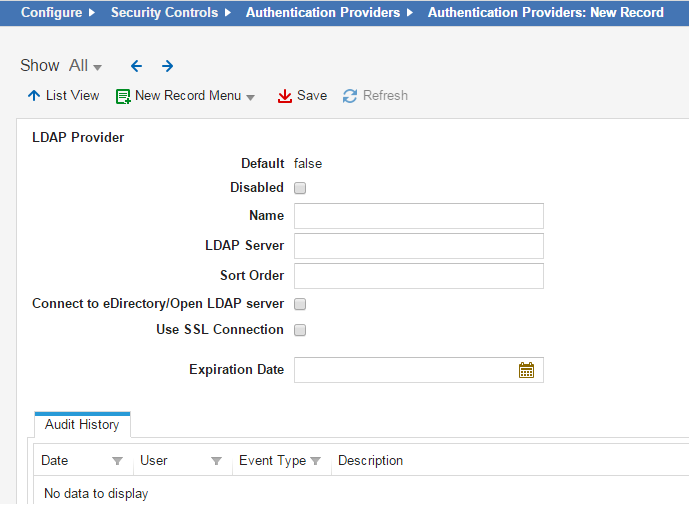689x512 pixels.
Task: Click the User column filter icon
Action: tap(216, 461)
